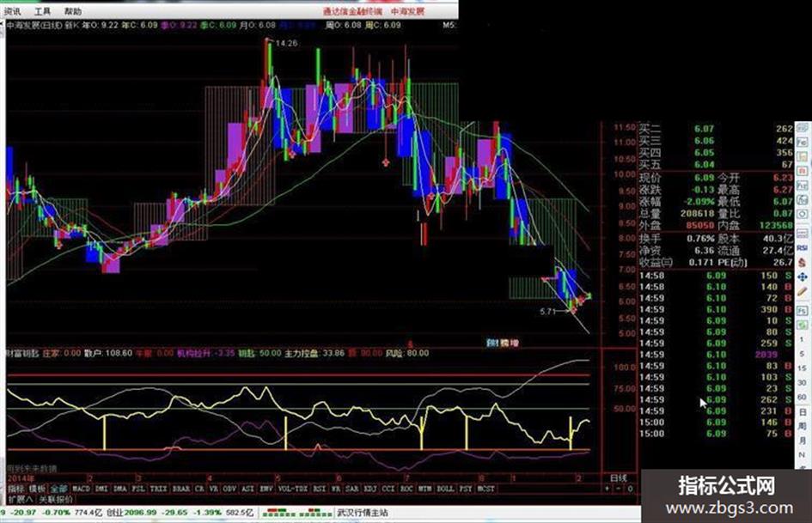Click the minus zoom button near 日线
Viewport: 812px width, 523px height.
(x=619, y=489)
